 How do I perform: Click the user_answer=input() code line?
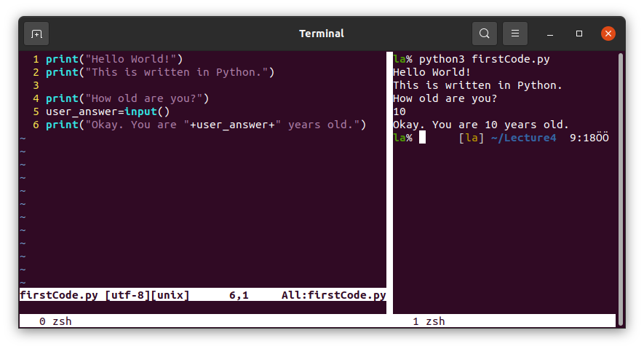coord(107,111)
